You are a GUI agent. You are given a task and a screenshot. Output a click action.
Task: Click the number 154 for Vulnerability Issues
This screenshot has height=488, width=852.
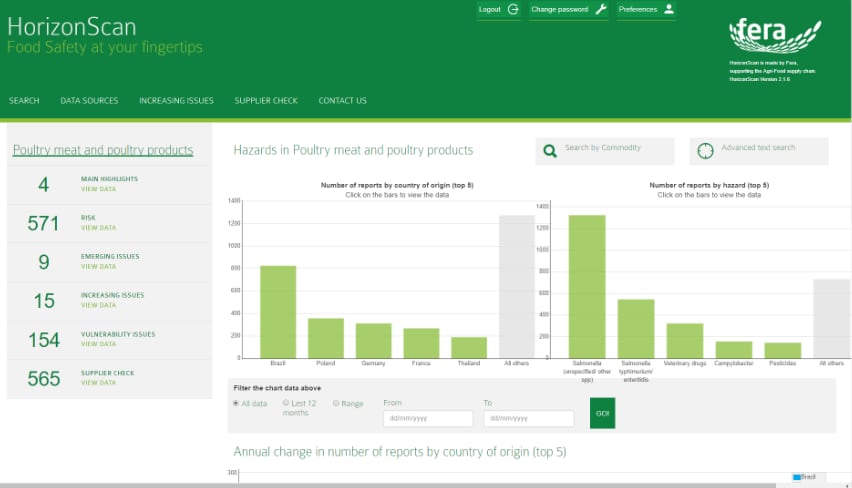coord(44,340)
